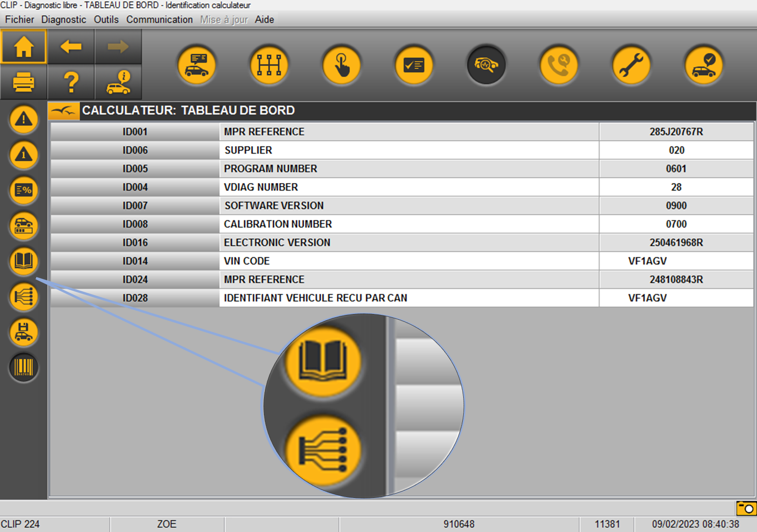
Task: Click the barcode icon in sidebar
Action: 24,367
